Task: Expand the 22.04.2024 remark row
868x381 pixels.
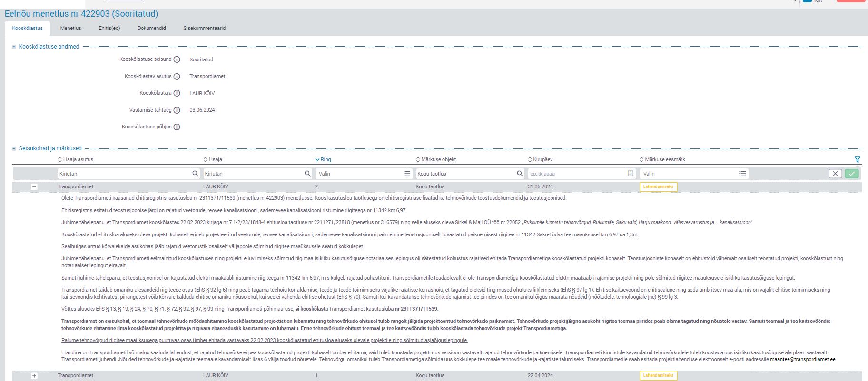Action: coord(34,376)
